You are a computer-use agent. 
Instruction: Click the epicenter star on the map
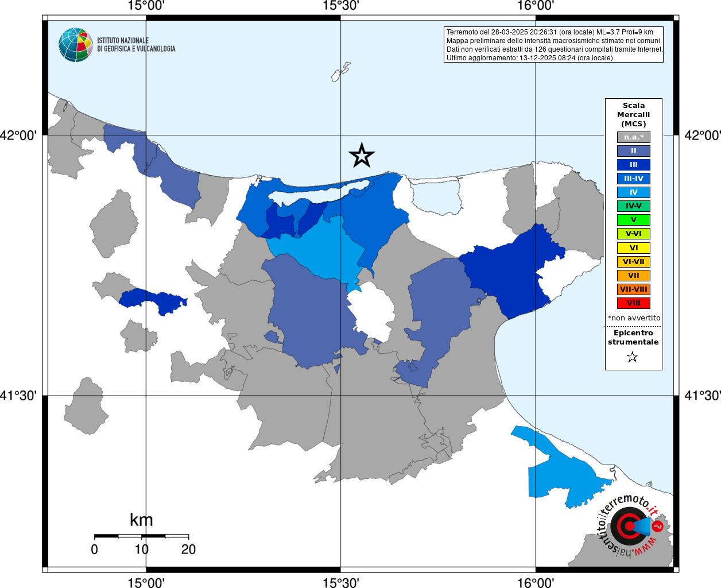pyautogui.click(x=362, y=155)
